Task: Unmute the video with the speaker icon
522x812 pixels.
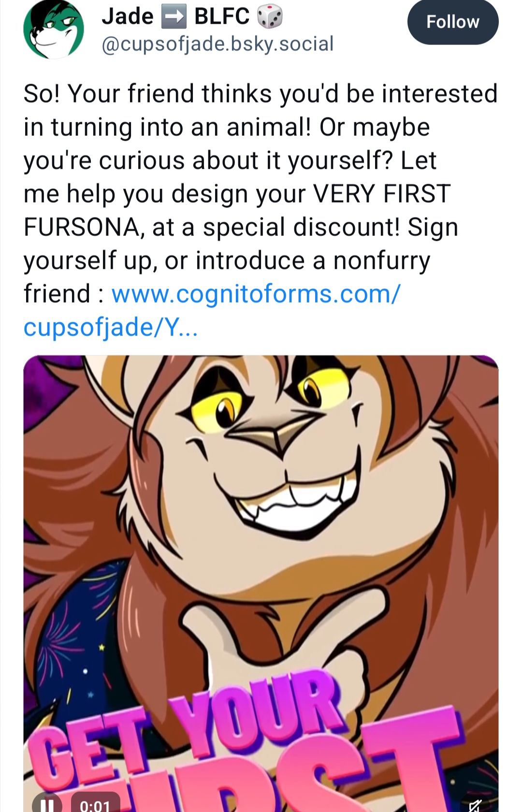Action: pyautogui.click(x=475, y=804)
